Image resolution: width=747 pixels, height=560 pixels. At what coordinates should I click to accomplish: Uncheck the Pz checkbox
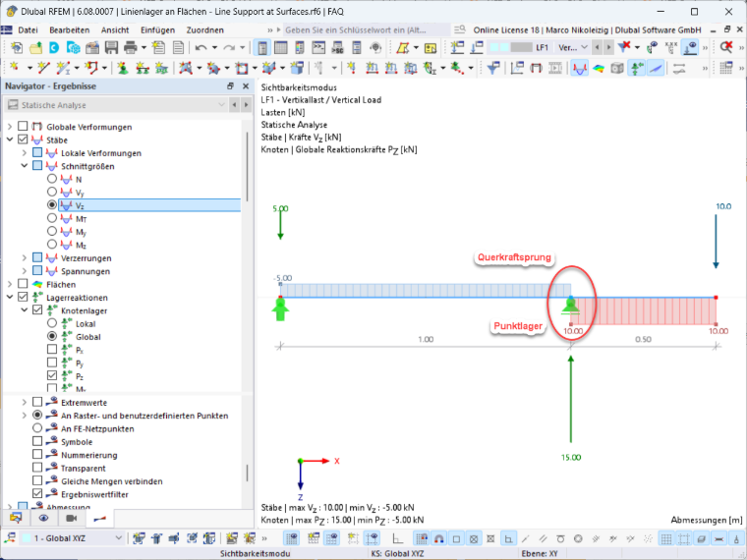[x=52, y=375]
